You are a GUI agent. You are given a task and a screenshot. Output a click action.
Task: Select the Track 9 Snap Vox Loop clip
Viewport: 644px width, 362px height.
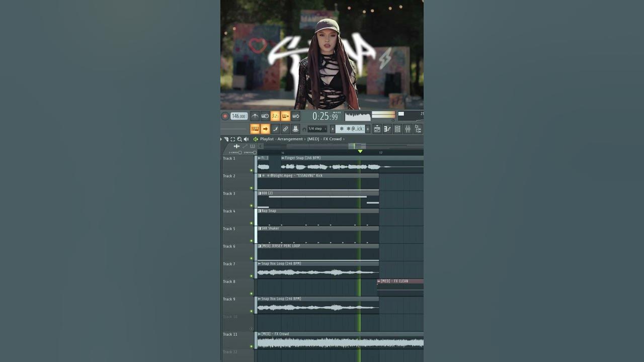tap(318, 305)
